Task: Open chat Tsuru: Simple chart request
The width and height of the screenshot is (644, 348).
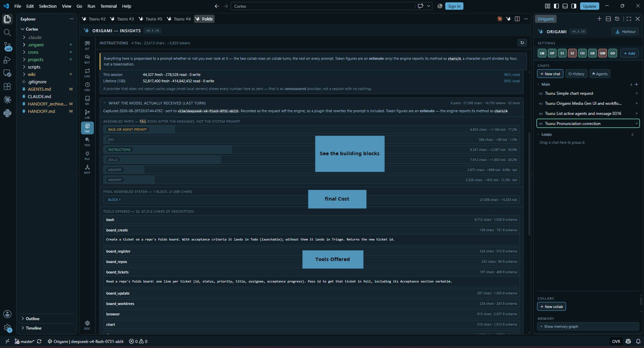Action: pyautogui.click(x=588, y=93)
